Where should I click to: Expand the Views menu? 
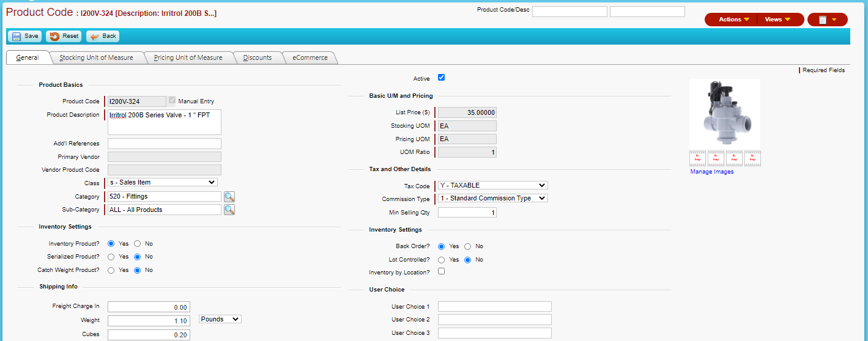coord(777,20)
